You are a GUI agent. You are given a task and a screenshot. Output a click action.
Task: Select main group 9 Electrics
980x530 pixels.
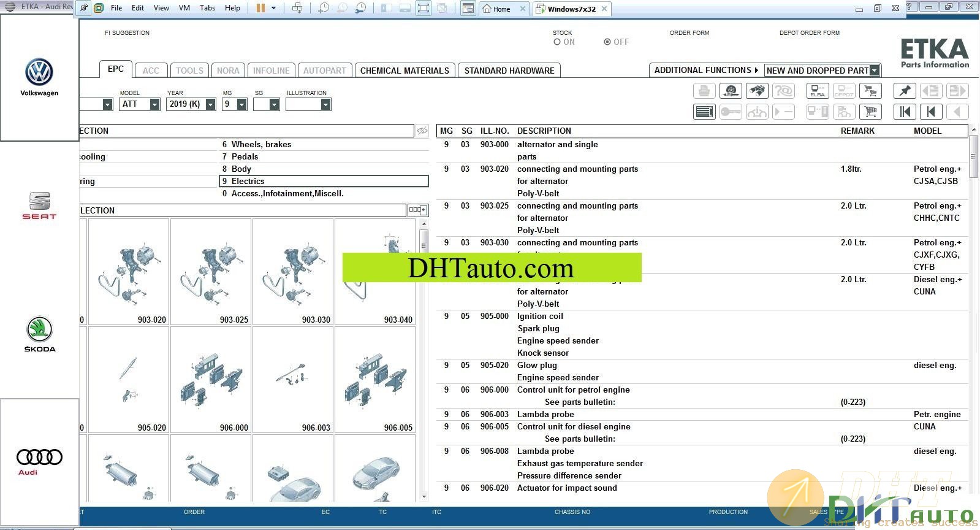coord(324,181)
